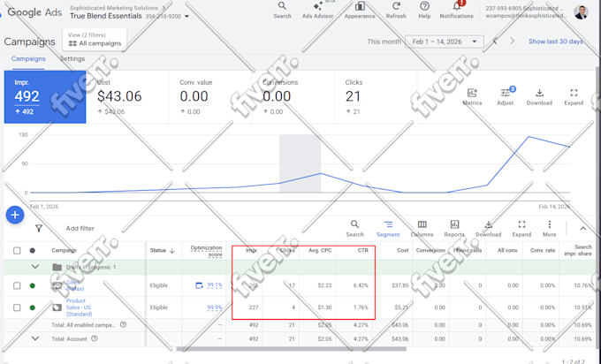Select the Conversions metric card
Screen dimensions: 601x364
pos(293,97)
